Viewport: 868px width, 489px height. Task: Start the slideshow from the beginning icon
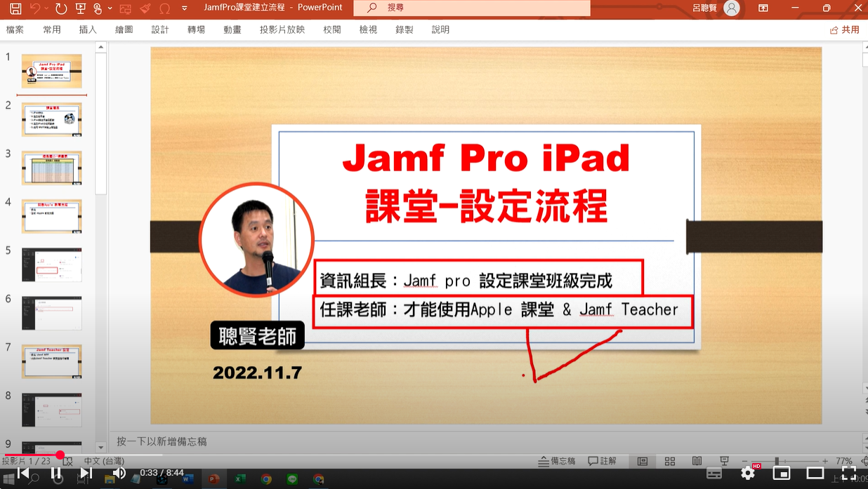[81, 8]
